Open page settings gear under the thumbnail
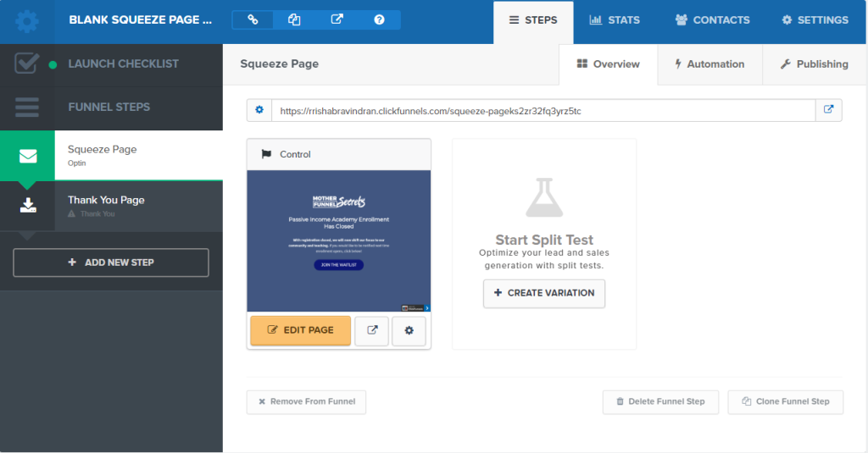Viewport: 868px width, 453px height. tap(409, 330)
